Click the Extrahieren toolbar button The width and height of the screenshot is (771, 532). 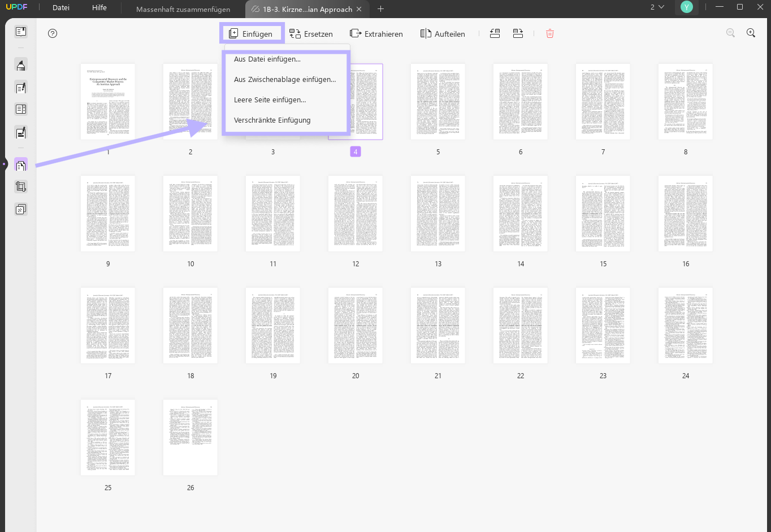pyautogui.click(x=376, y=34)
